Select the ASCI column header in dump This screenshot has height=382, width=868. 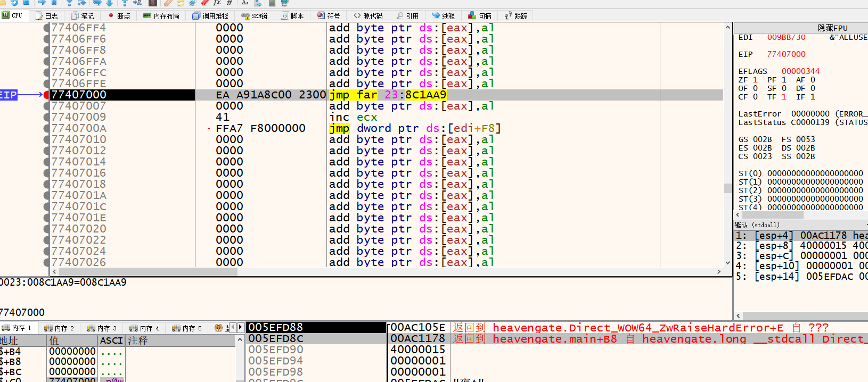111,341
